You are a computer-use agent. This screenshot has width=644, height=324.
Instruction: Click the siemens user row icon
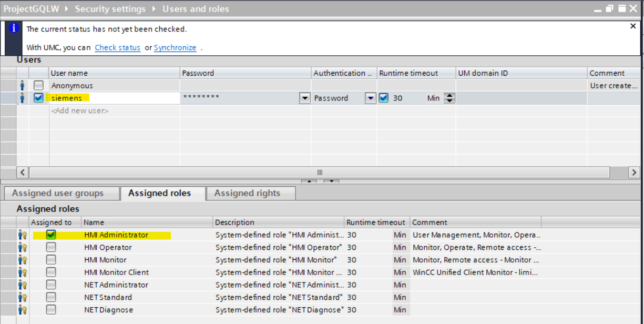[x=22, y=98]
